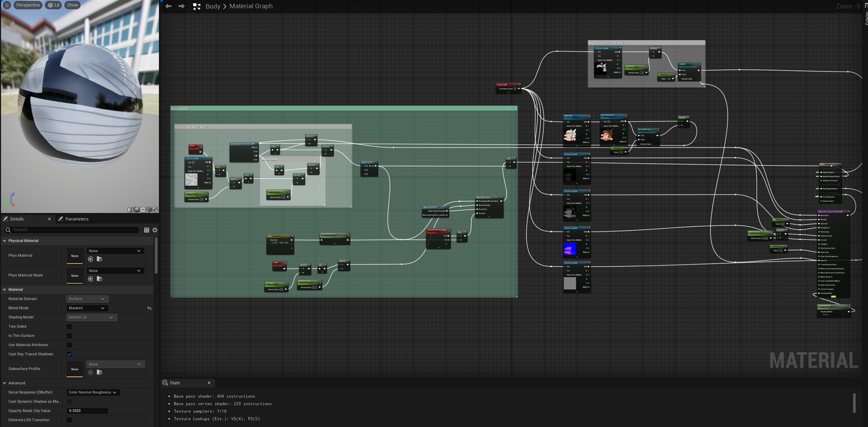
Task: Click the Opacity Mask Clip Value field
Action: [x=87, y=411]
